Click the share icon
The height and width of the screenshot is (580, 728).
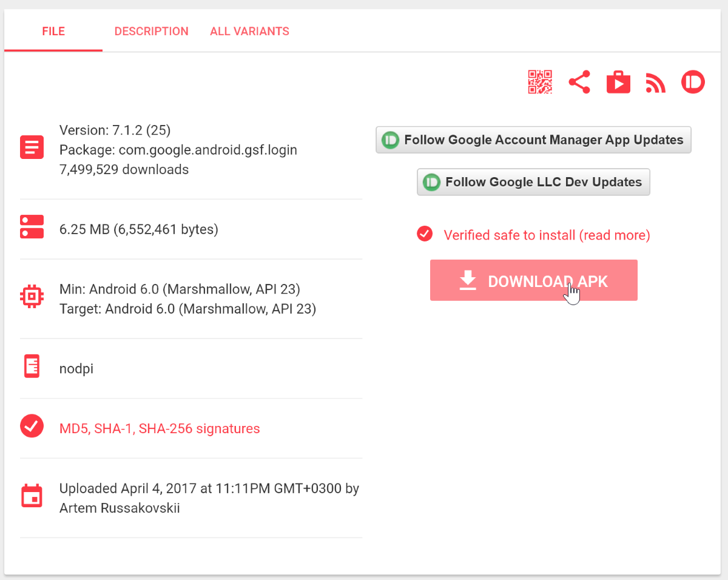579,82
